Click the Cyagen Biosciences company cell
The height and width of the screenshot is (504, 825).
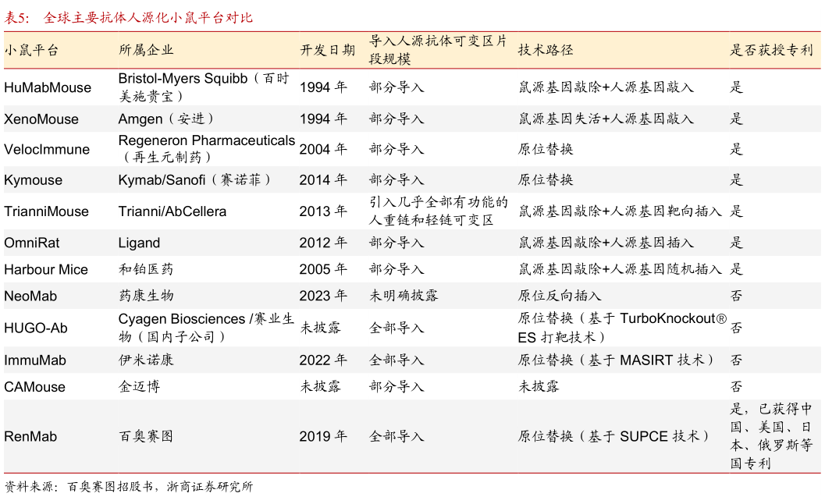pos(206,328)
